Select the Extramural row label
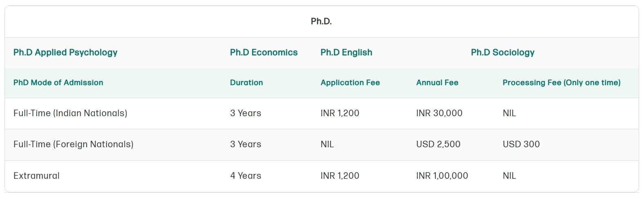The width and height of the screenshot is (644, 198). click(x=36, y=176)
